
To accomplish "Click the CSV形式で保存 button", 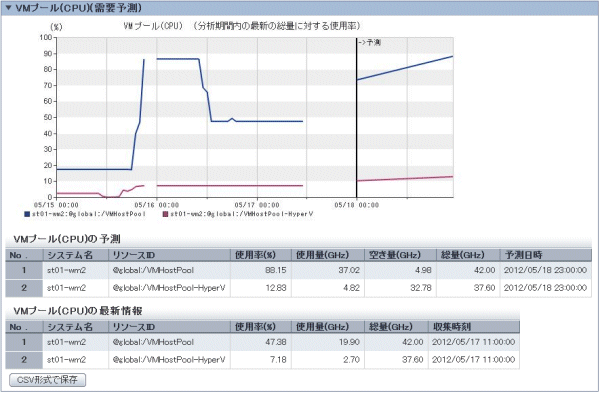I will pos(47,380).
